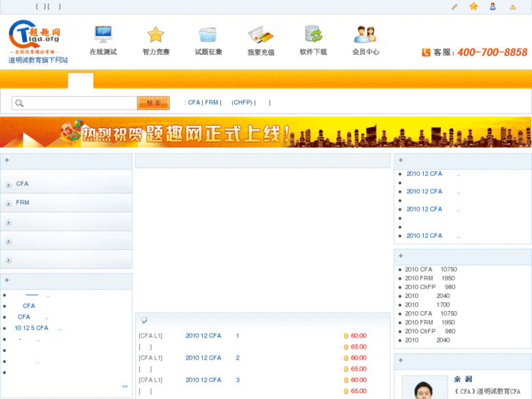Screen dimensions: 532x399
Task: Click the orange 搜索 search button
Action: 154,103
